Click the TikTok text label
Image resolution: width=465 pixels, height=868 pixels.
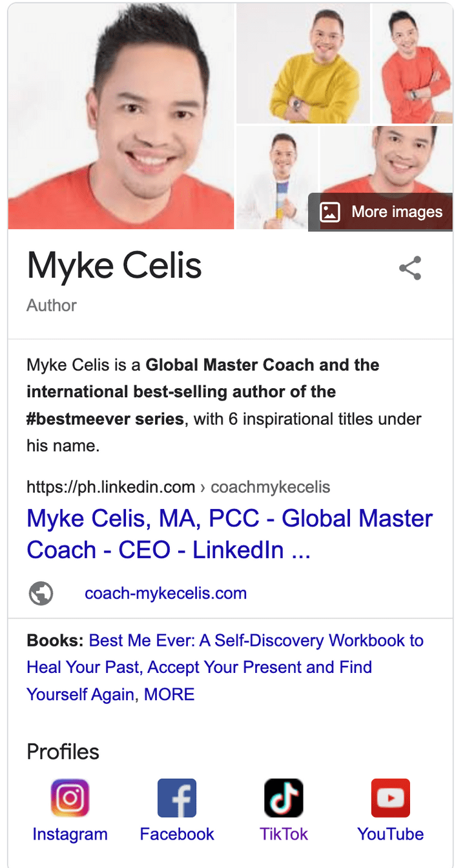tap(284, 834)
